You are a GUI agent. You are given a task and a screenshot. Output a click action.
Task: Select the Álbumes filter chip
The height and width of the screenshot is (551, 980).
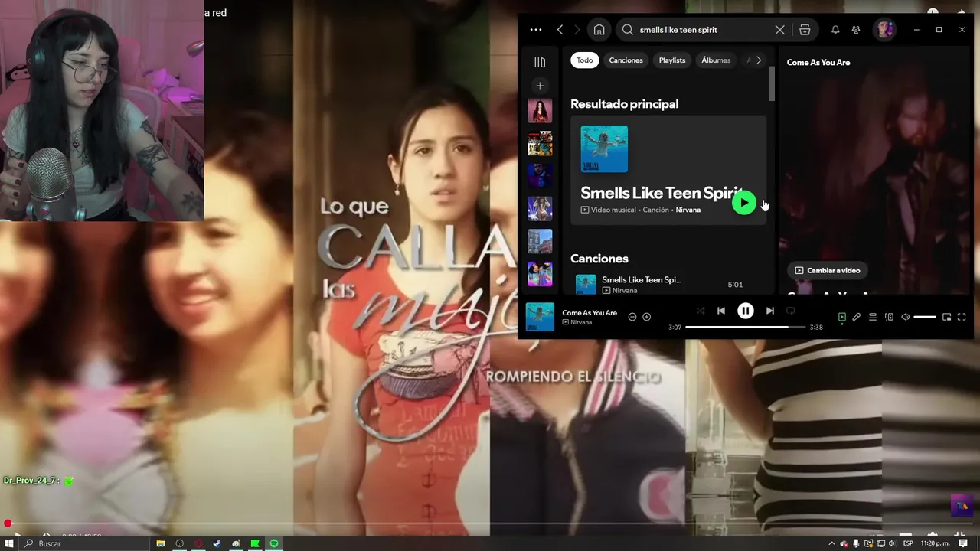[716, 60]
